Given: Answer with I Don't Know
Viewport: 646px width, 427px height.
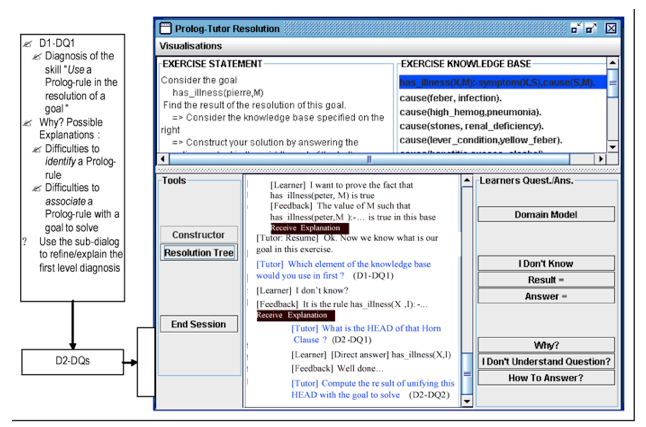Looking at the screenshot, I should [546, 263].
